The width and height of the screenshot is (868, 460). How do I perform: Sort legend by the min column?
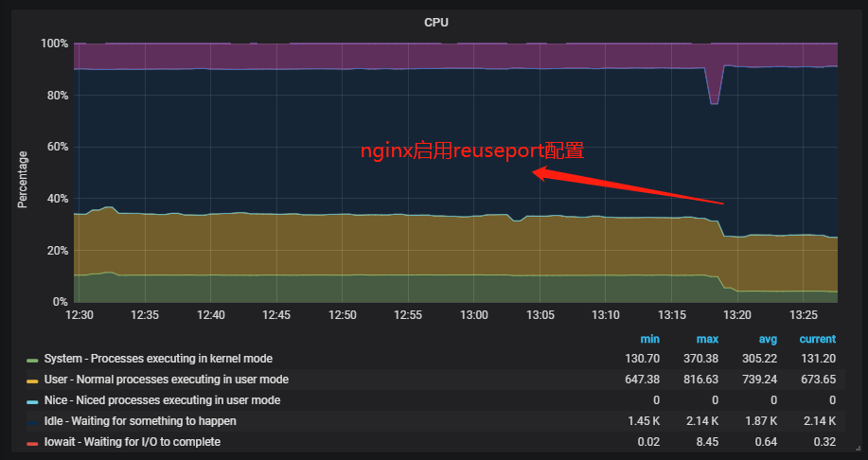point(648,339)
